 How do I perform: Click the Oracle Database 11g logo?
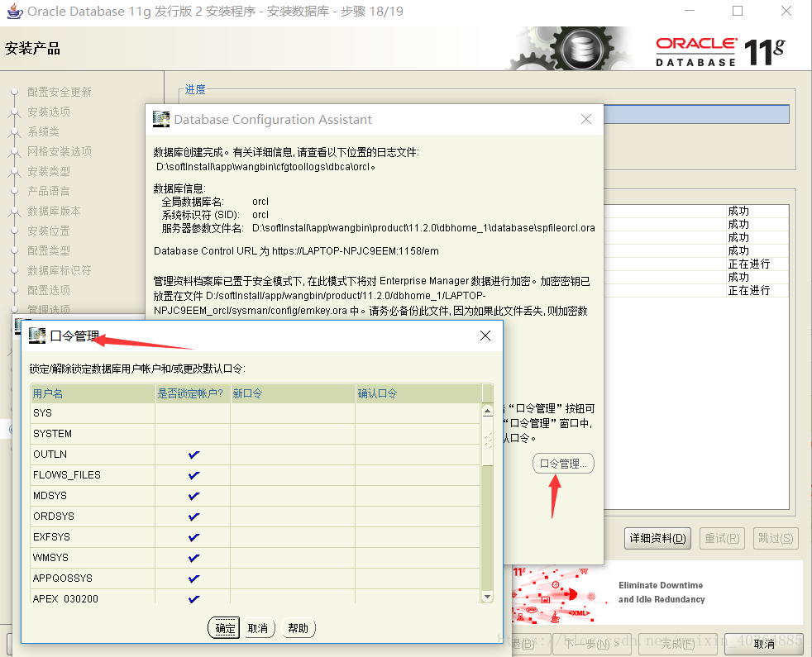[720, 51]
